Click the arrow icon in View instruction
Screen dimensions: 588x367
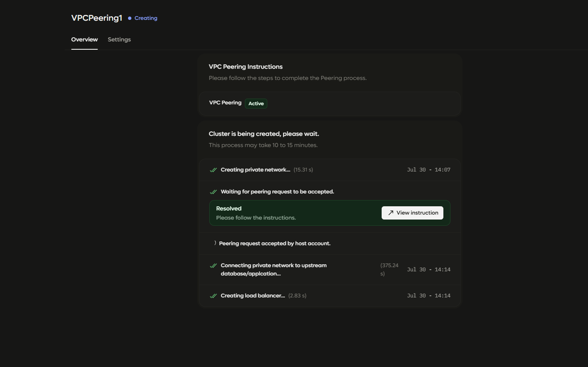coord(391,213)
